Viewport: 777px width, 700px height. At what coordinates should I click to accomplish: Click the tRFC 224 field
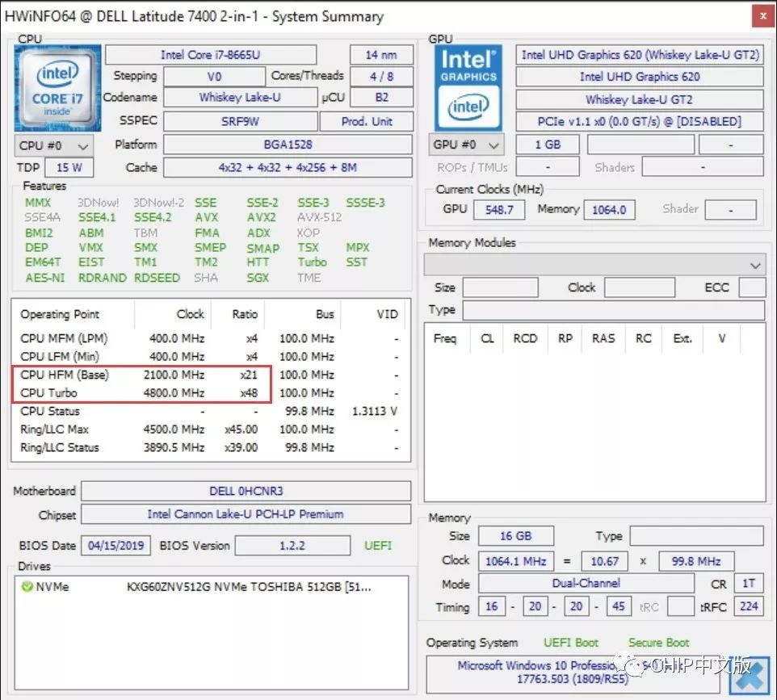pos(748,606)
